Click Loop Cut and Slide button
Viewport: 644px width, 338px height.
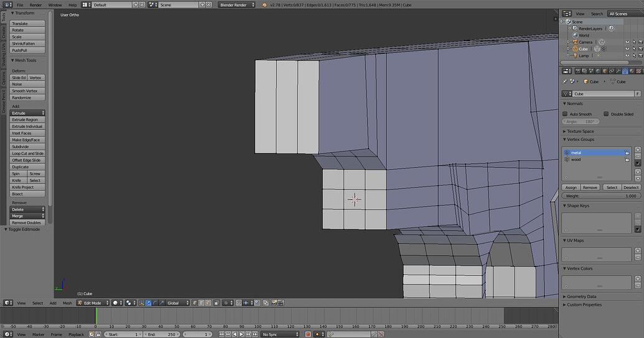pos(27,153)
